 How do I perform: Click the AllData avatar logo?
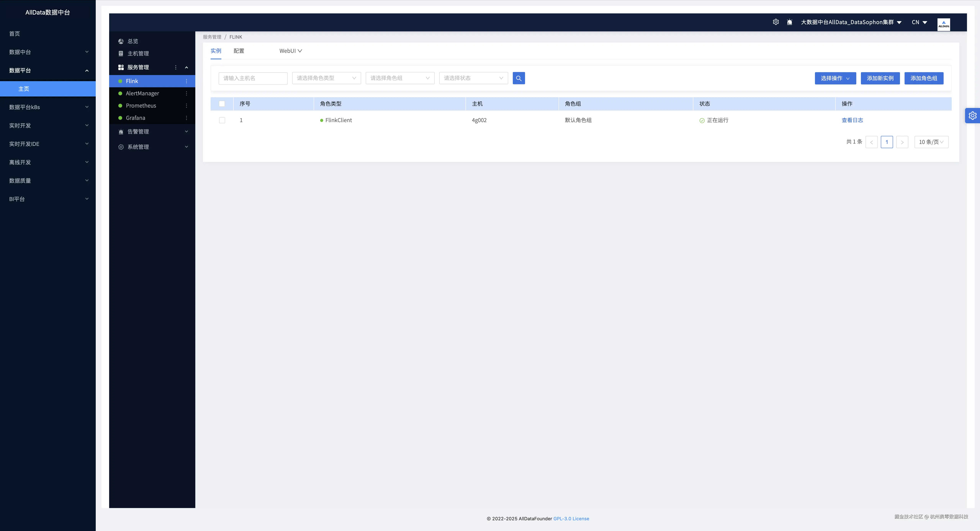coord(943,24)
